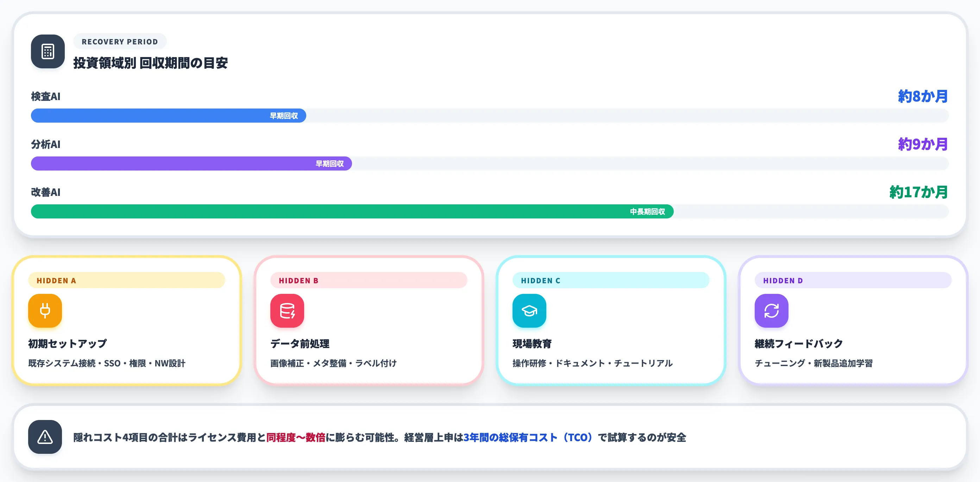Click the text 画像補正・メタ整備・ラベル付け
Image resolution: width=980 pixels, height=482 pixels.
[334, 363]
